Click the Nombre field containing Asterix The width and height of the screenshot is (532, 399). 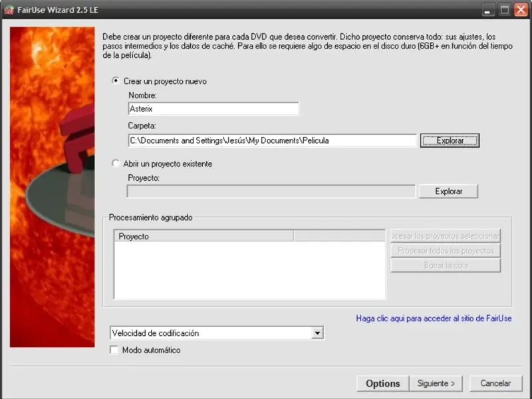213,109
